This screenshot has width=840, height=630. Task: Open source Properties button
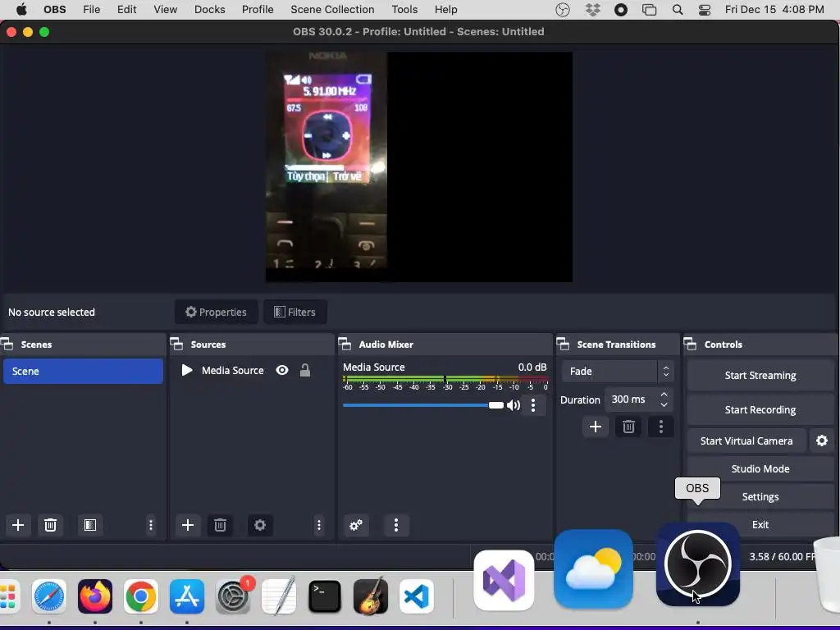click(x=216, y=312)
